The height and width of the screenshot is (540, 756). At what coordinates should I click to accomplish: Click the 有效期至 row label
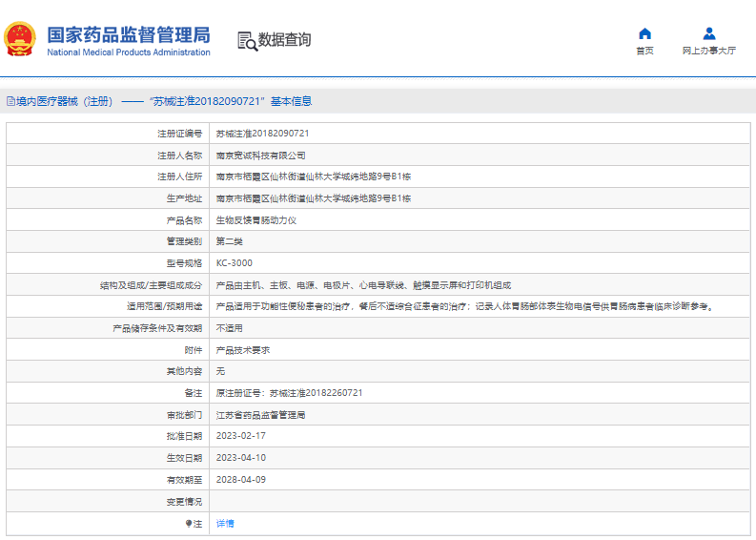pos(184,480)
